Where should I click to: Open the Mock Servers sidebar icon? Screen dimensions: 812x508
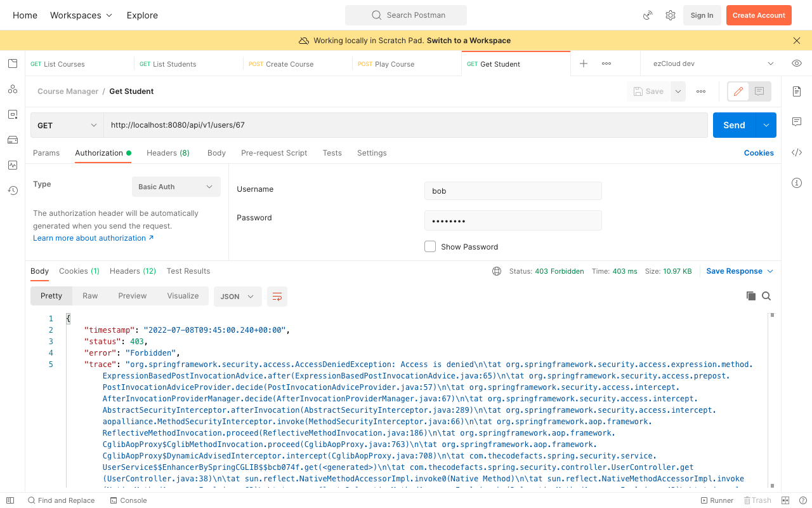[13, 140]
